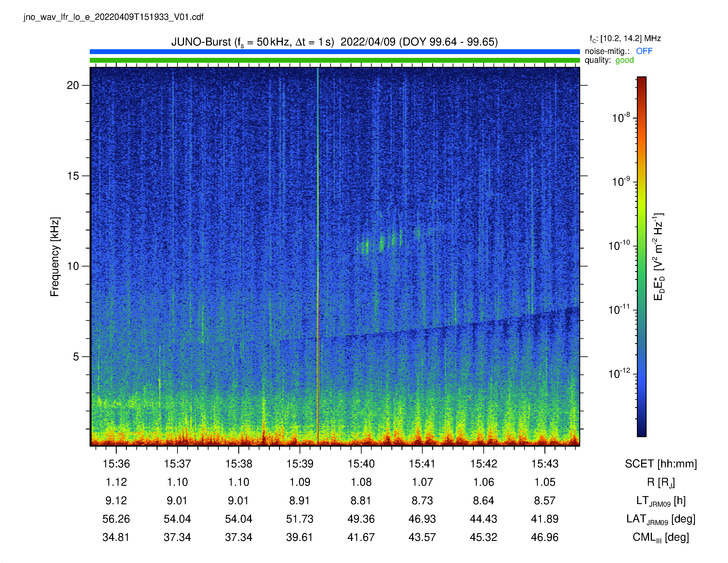Click the green quality status bar
Screen dimensions: 728x563
(x=335, y=60)
